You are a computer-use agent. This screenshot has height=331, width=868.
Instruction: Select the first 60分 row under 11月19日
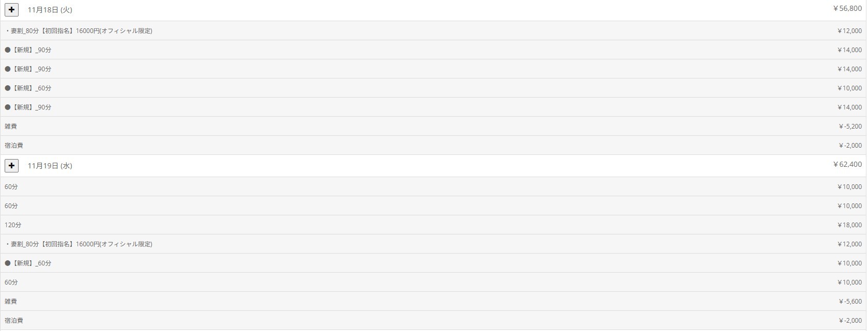pos(11,187)
